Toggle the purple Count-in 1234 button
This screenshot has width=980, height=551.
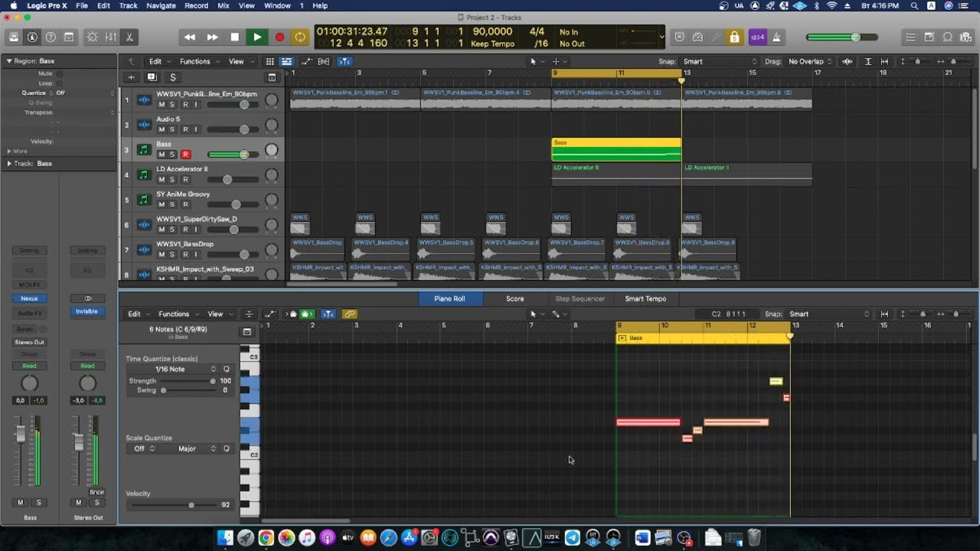[x=757, y=37]
